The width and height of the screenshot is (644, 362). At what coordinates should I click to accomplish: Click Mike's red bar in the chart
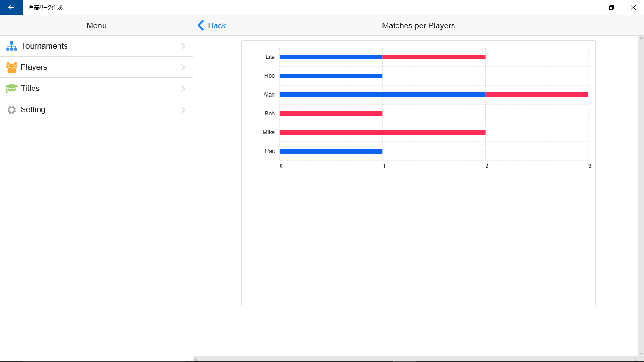coord(382,132)
